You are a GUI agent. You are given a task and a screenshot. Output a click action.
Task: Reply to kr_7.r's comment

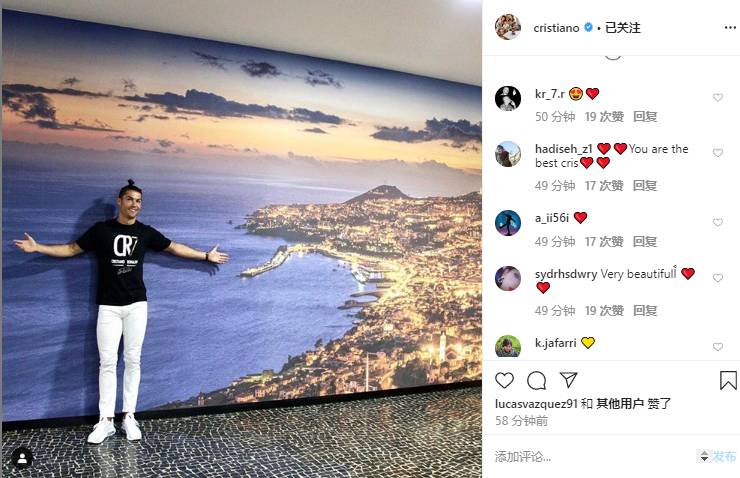(x=645, y=117)
